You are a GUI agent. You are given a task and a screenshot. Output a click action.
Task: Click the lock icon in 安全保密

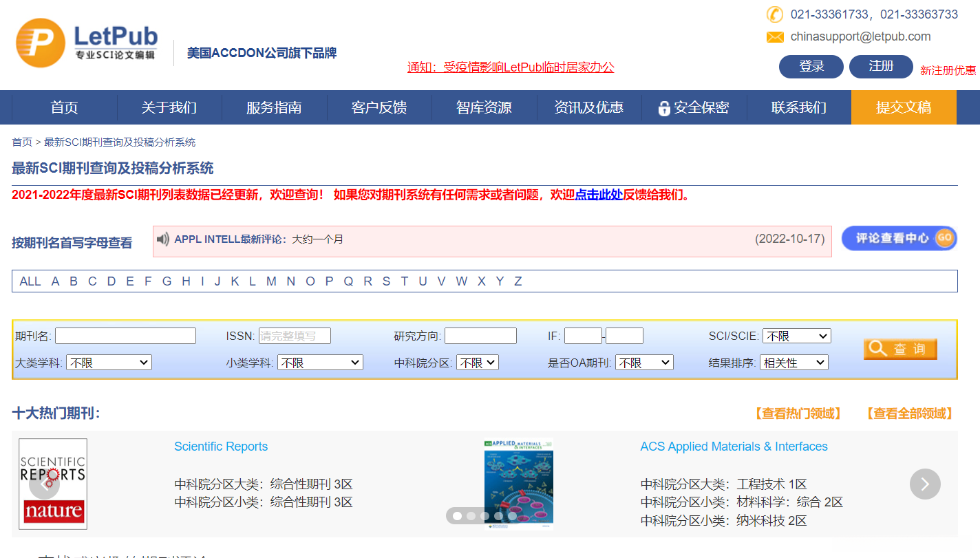[664, 108]
